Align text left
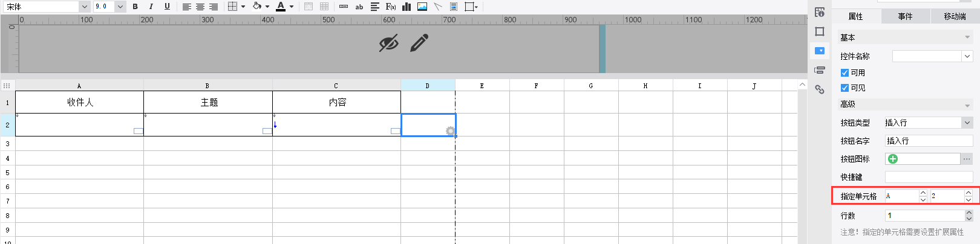This screenshot has width=980, height=244. (x=187, y=7)
